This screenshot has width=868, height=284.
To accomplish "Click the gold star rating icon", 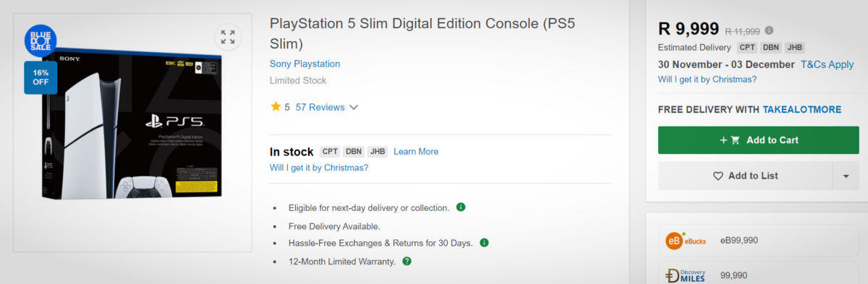I will 276,107.
